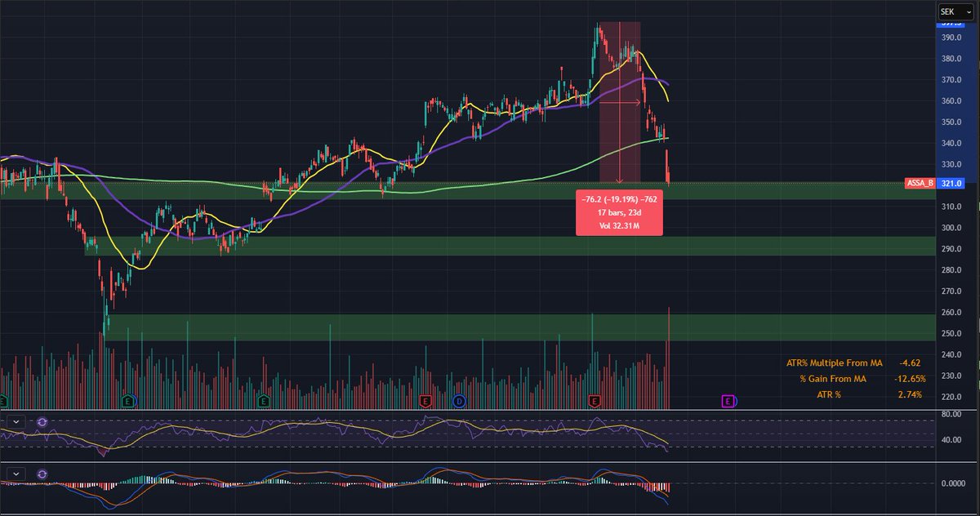This screenshot has height=516, width=980.
Task: Click the 300.0 price axis label
Action: point(951,228)
